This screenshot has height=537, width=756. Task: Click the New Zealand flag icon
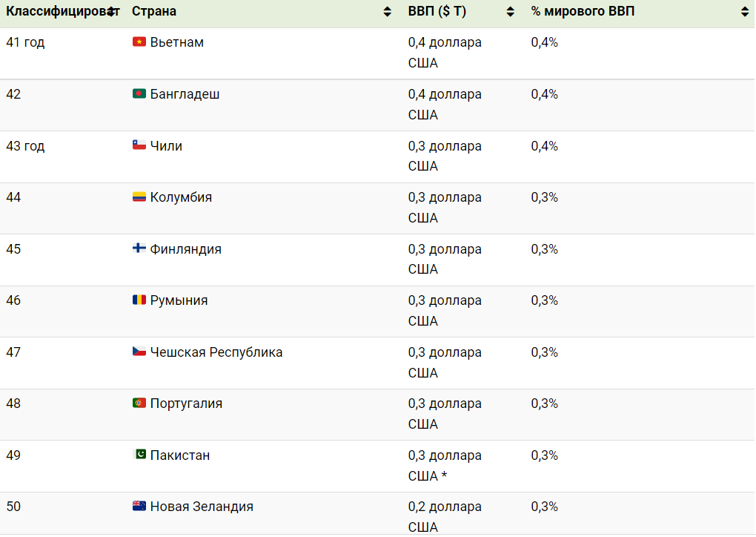139,507
